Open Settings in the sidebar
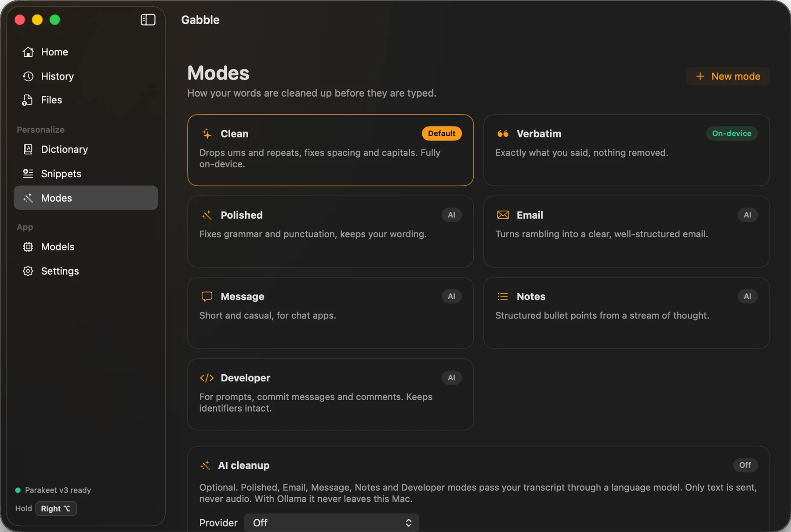791x532 pixels. [x=86, y=271]
